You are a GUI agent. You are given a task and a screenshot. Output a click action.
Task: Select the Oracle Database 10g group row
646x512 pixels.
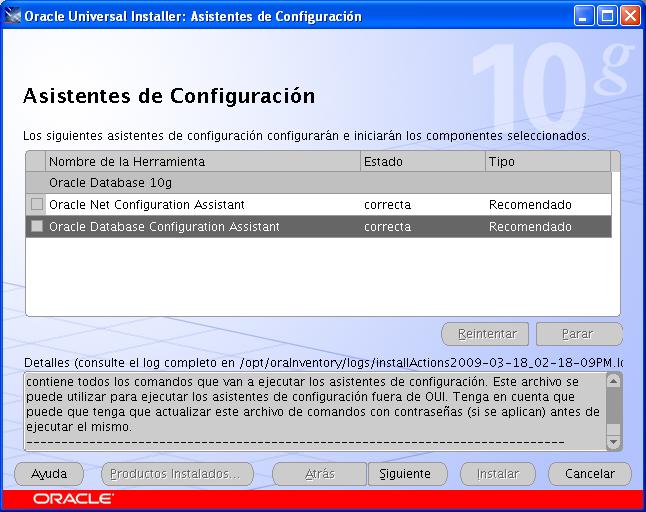[318, 182]
